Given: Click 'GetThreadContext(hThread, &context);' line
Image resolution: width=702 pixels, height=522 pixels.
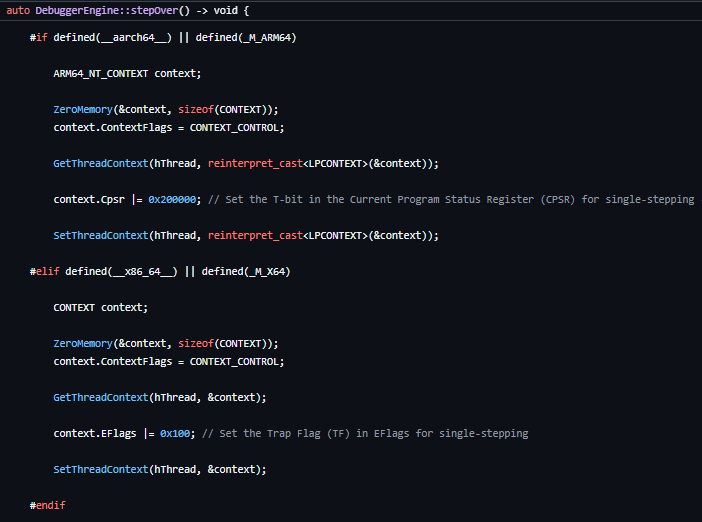Looking at the screenshot, I should click(x=160, y=398).
